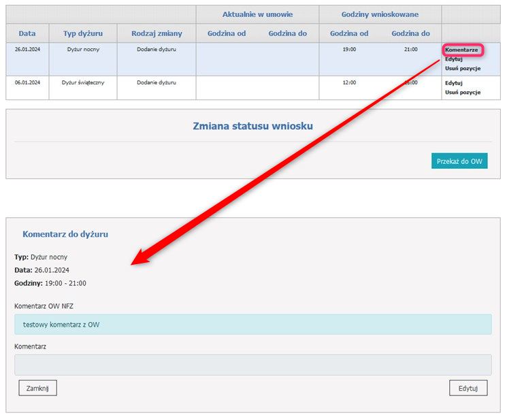Click Godzina do under Aktualnie w umowie
Screen dimensions: 507x420
[x=287, y=33]
